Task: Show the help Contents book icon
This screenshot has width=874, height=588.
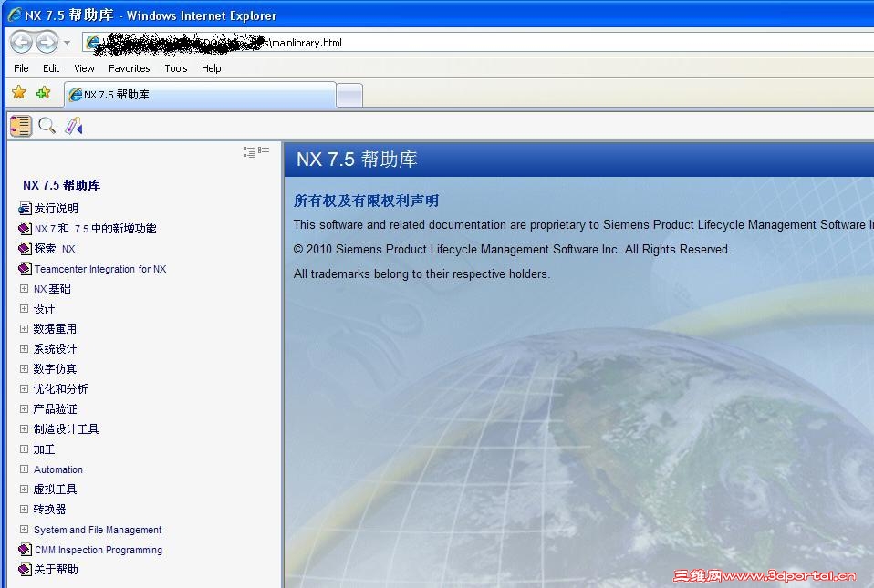Action: coord(21,126)
